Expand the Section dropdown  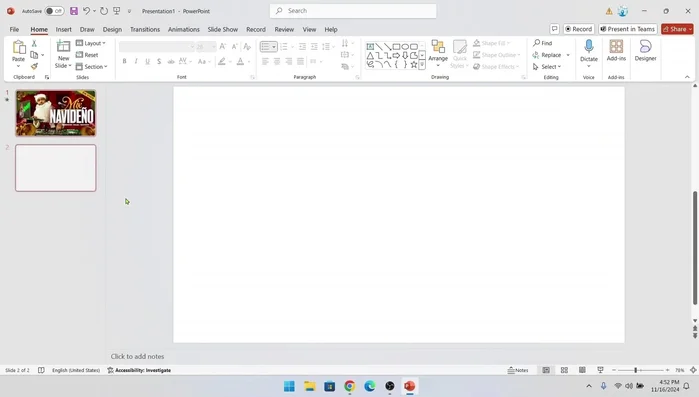coord(91,66)
